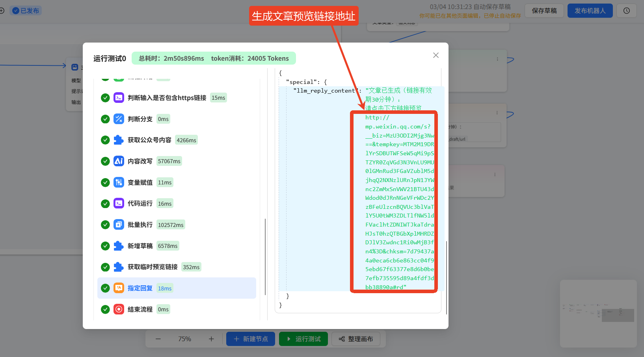Click the terminal icon for 判断输入是否包含https链接

tap(119, 98)
